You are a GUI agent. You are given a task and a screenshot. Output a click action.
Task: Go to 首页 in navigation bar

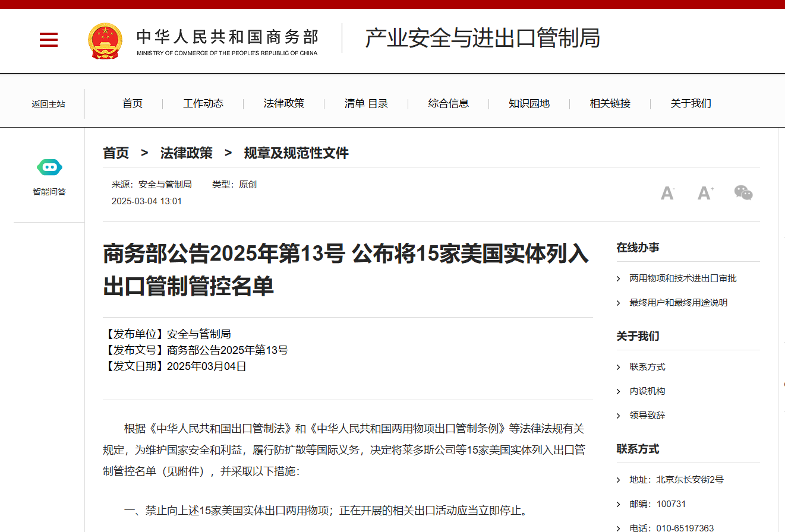click(133, 103)
